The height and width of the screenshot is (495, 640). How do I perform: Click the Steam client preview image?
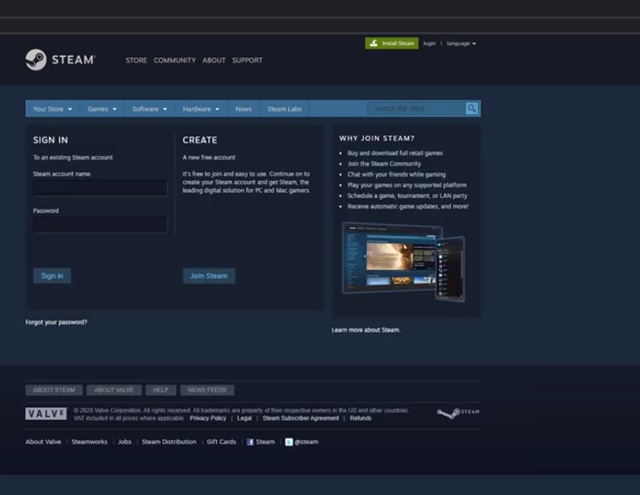(403, 262)
